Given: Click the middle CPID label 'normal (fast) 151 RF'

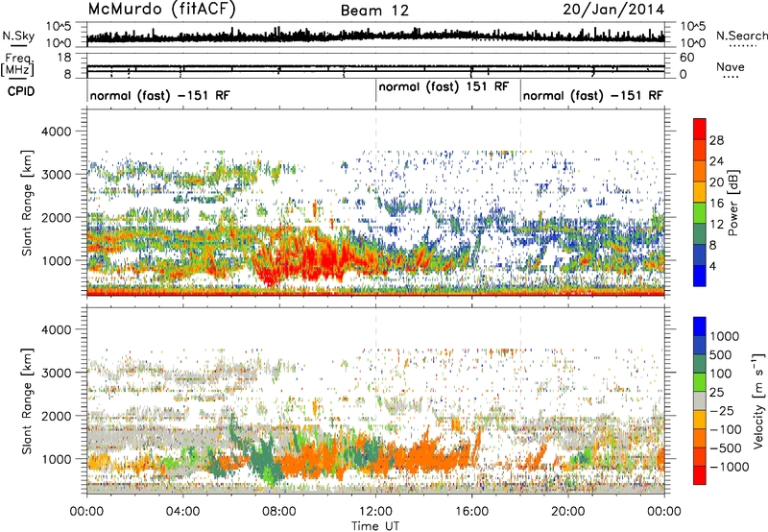Looking at the screenshot, I should click(x=444, y=87).
